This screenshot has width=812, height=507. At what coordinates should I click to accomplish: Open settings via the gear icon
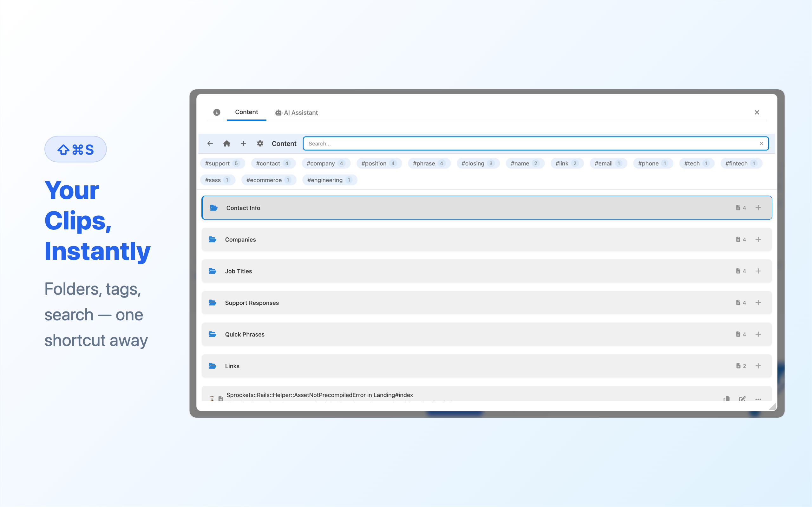260,144
